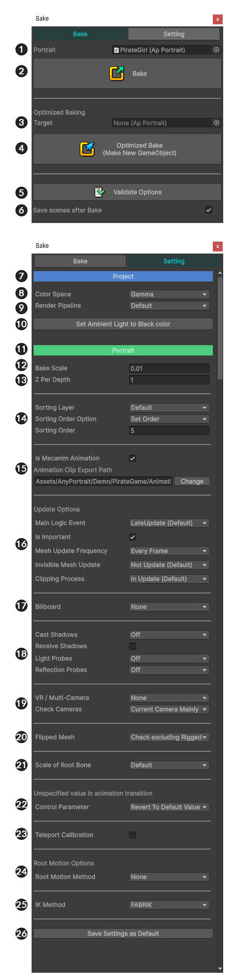
Task: Disable the Is Mecanim Animation checkbox
Action: click(x=133, y=458)
